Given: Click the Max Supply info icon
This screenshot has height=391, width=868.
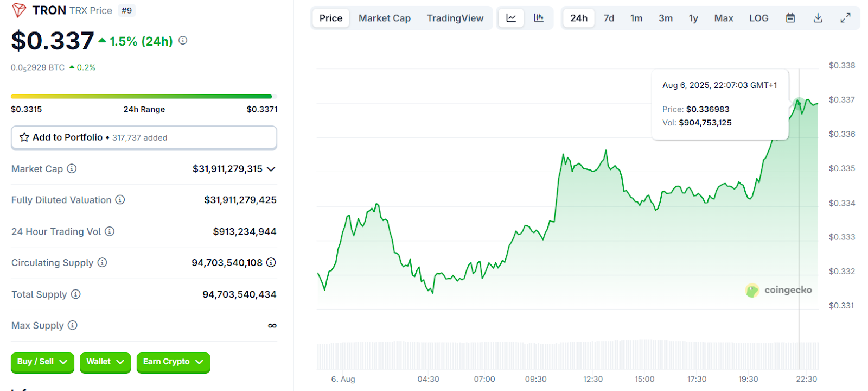Looking at the screenshot, I should point(73,325).
